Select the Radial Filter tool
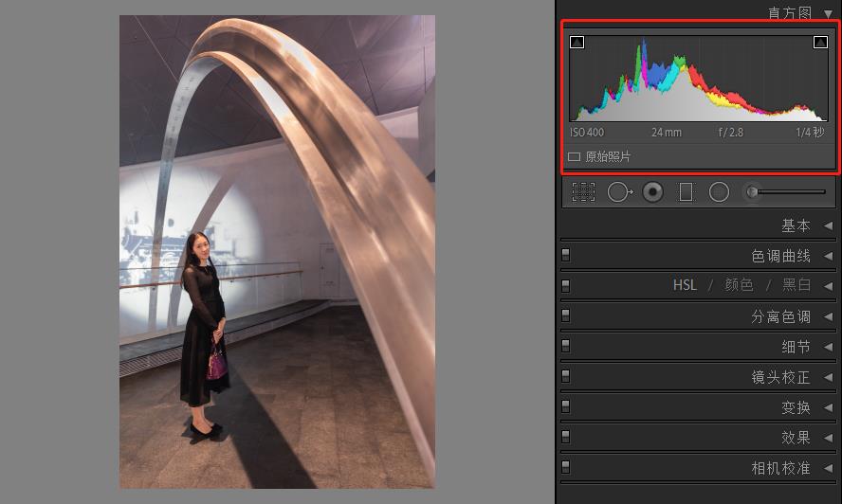The image size is (842, 504). coord(719,192)
